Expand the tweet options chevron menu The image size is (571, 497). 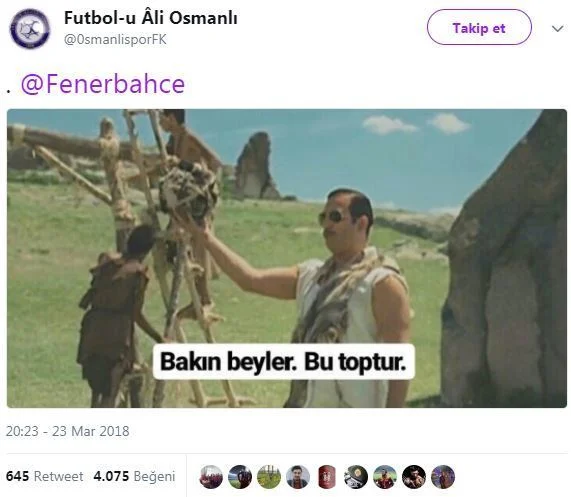coord(558,28)
